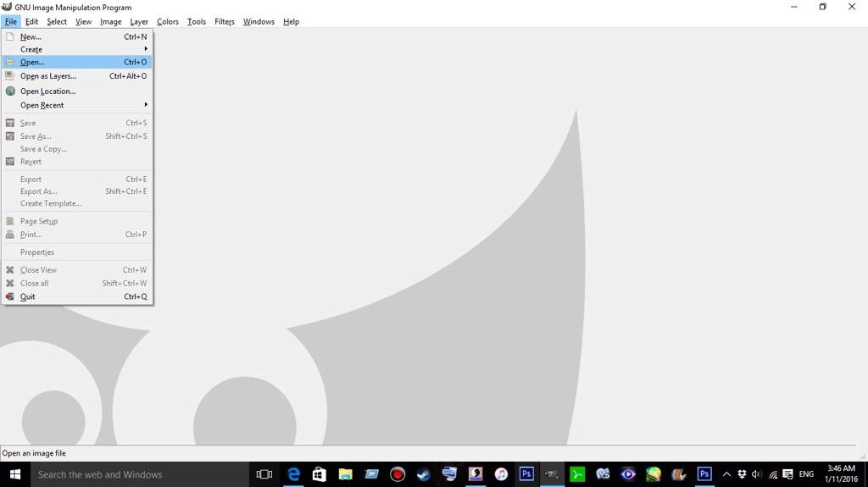This screenshot has height=487, width=868.
Task: Quit GIMP via the Quit entry
Action: (77, 296)
